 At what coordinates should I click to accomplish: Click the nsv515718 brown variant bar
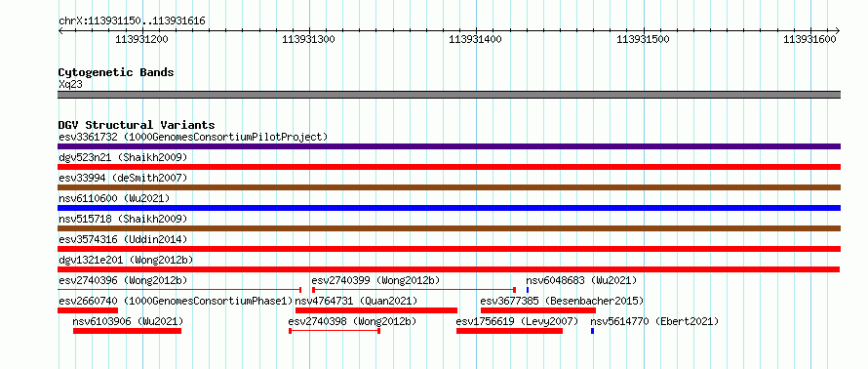click(449, 228)
